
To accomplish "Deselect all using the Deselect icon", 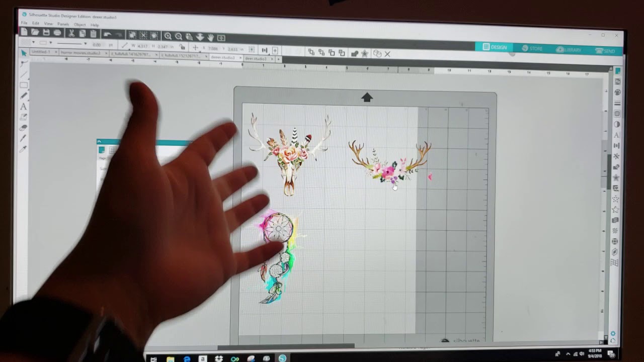I will [143, 35].
